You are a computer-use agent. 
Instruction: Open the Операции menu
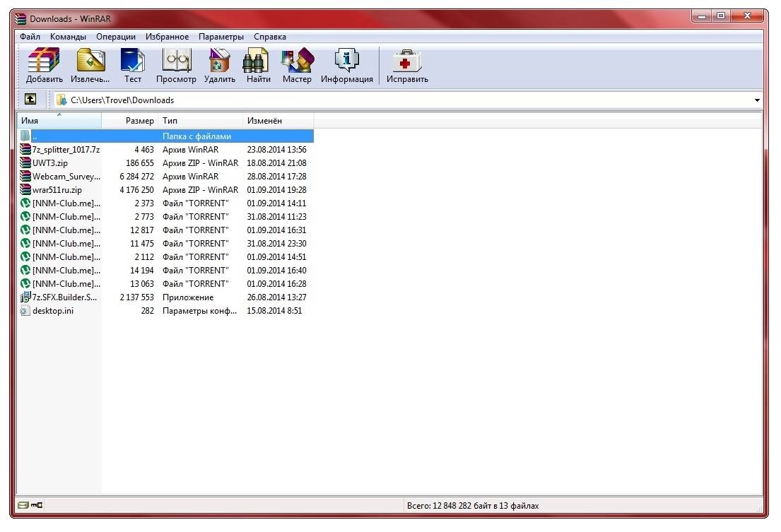115,36
